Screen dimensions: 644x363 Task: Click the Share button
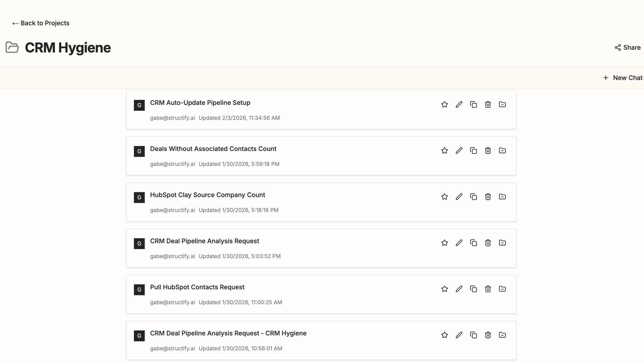pos(627,48)
